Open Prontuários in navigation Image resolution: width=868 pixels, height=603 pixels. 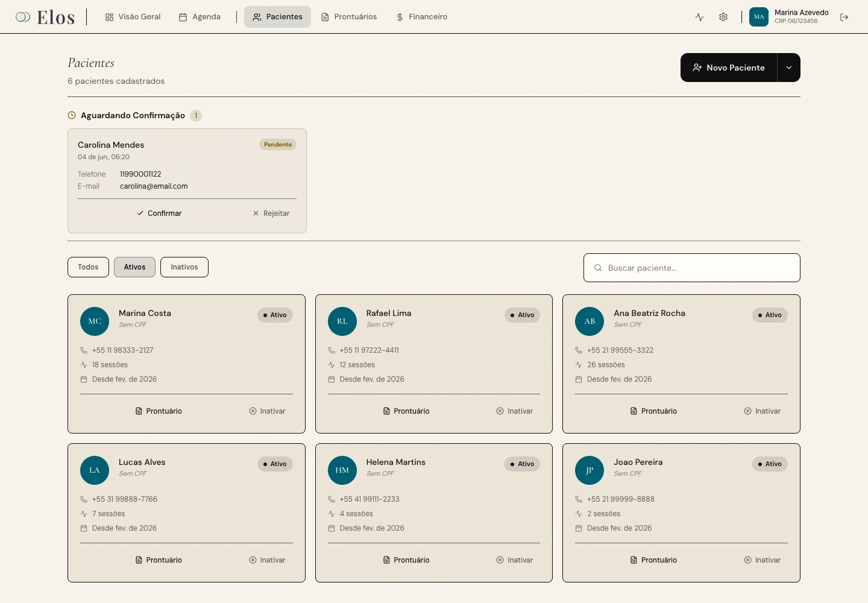[x=349, y=17]
